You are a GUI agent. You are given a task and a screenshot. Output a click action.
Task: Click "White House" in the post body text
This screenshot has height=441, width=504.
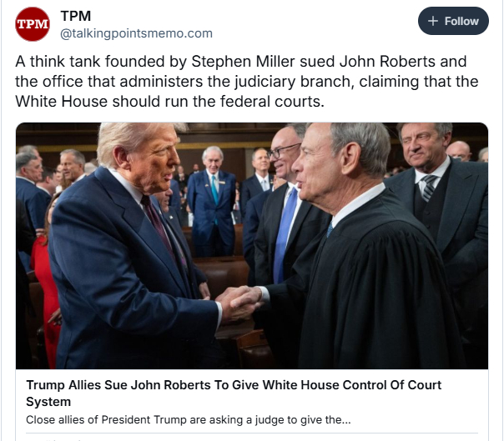[x=57, y=101]
